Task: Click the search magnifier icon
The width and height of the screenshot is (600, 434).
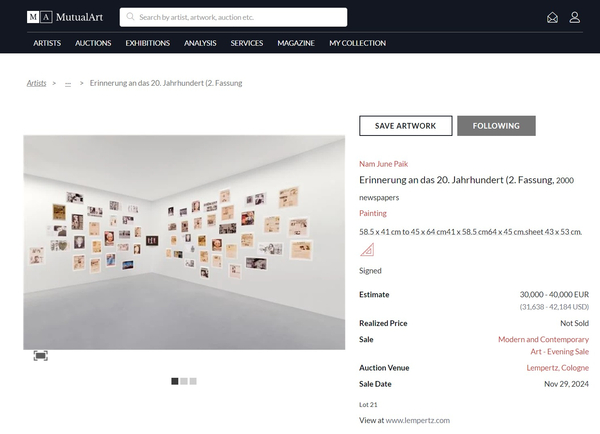Action: click(x=130, y=17)
